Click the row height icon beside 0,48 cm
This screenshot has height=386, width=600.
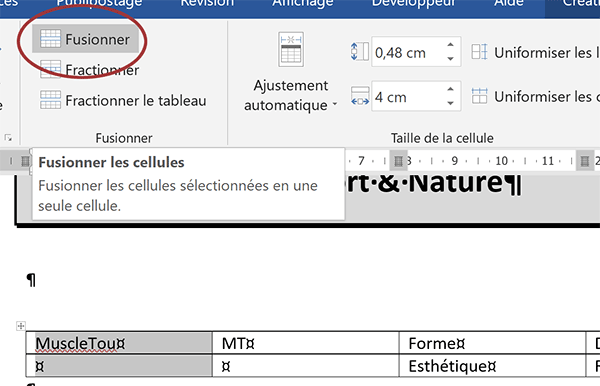coord(360,52)
